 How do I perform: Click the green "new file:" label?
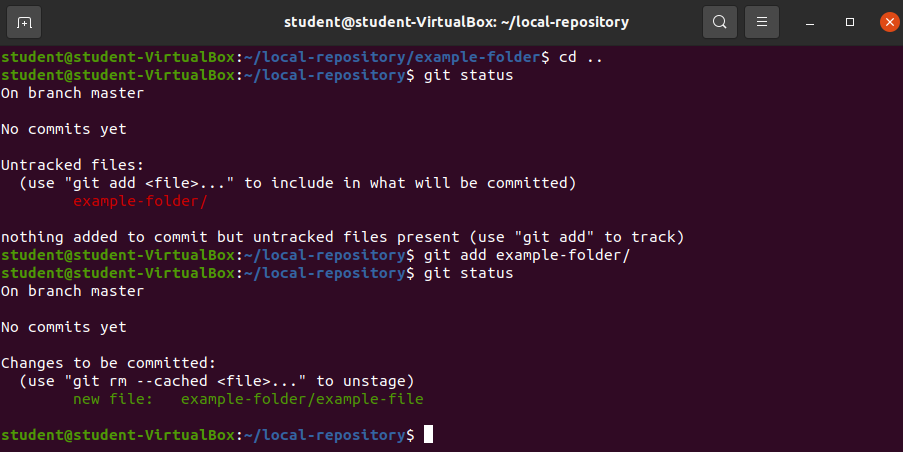[x=113, y=399]
